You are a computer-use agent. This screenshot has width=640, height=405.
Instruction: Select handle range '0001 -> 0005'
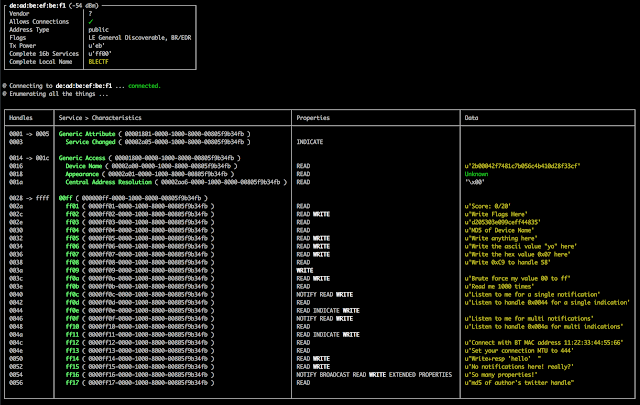[29, 134]
